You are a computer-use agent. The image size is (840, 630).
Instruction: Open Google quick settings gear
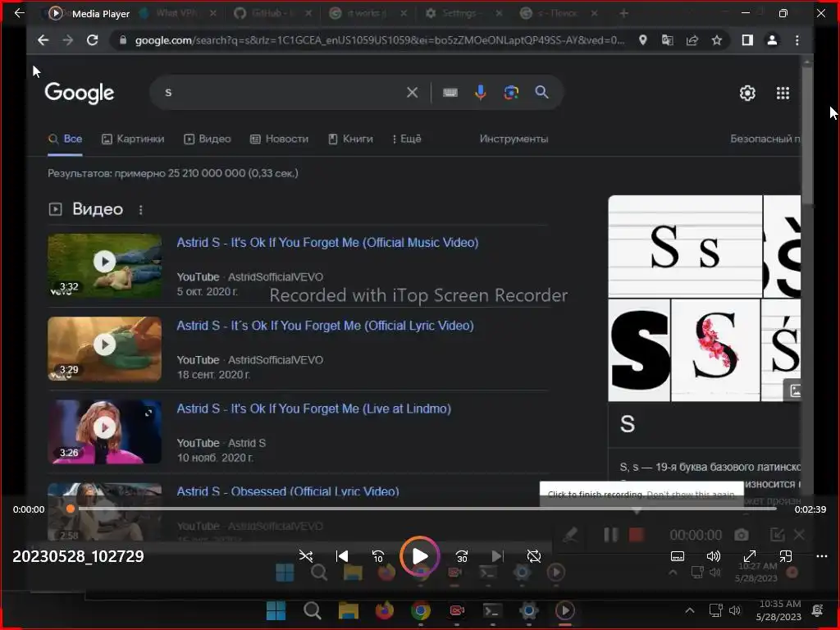tap(747, 94)
